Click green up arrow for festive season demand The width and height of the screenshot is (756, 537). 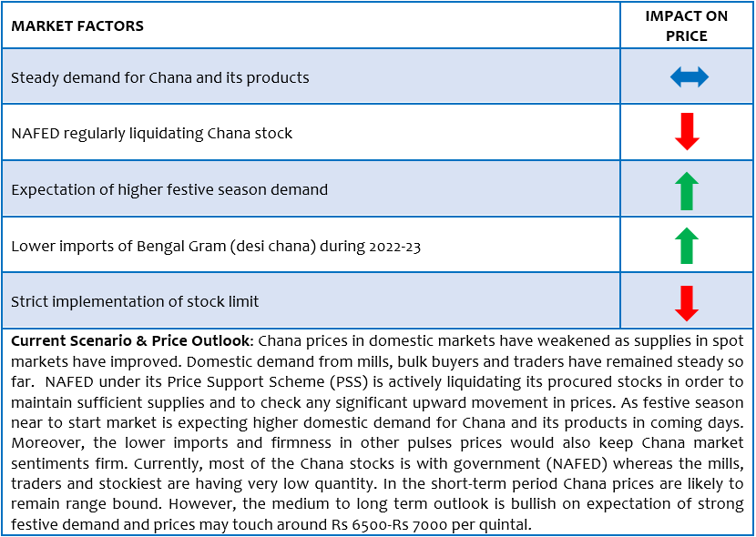(x=687, y=191)
